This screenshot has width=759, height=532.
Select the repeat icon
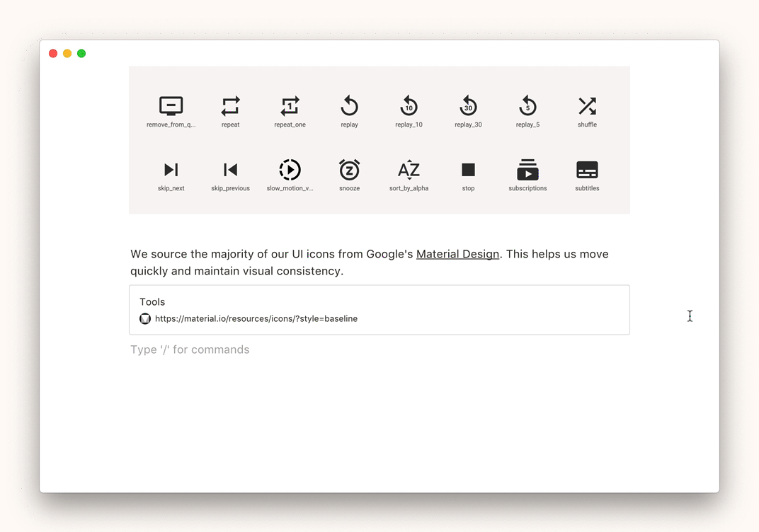click(231, 106)
